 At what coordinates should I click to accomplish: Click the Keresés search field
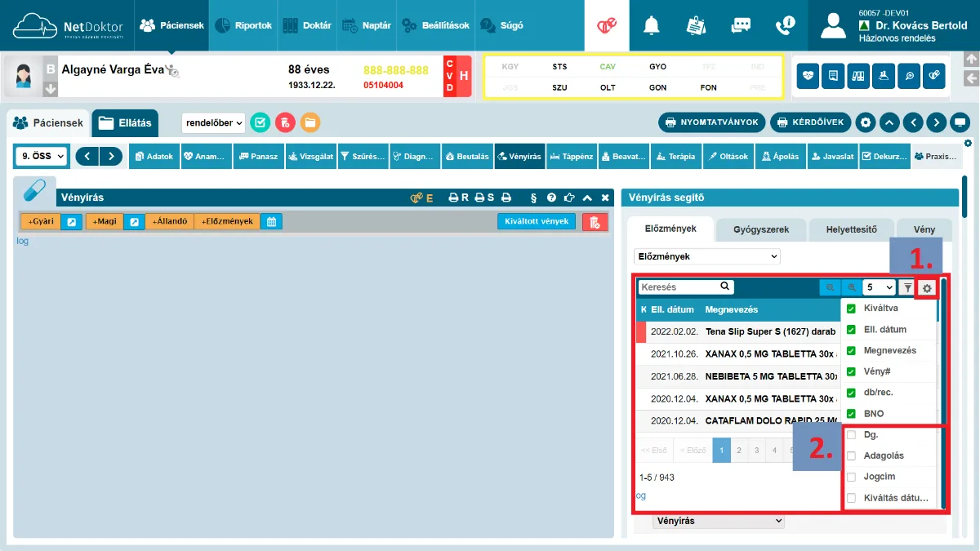[686, 287]
